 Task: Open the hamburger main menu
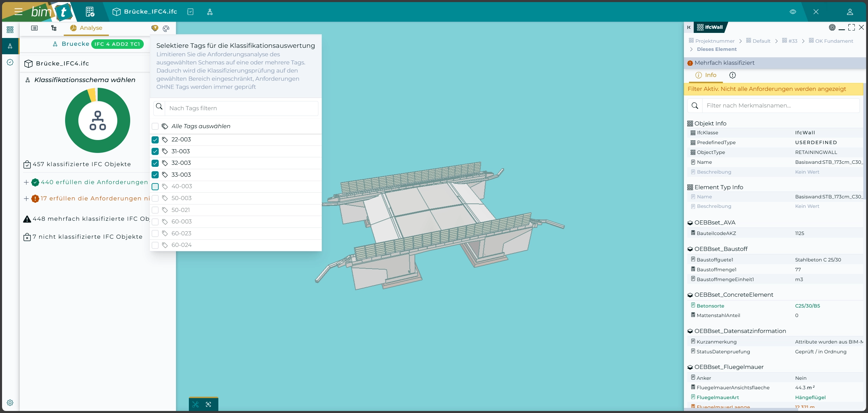pos(18,12)
